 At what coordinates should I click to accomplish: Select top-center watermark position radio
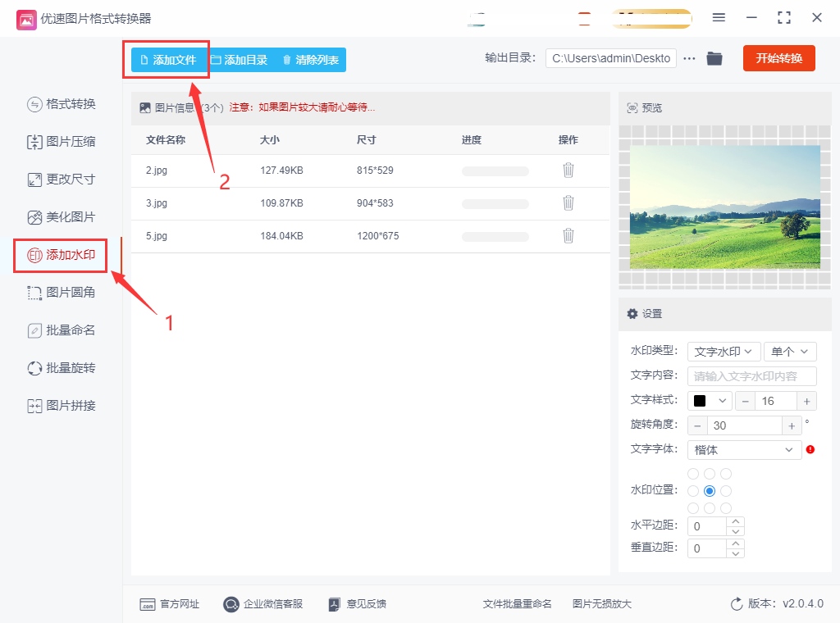tap(710, 474)
